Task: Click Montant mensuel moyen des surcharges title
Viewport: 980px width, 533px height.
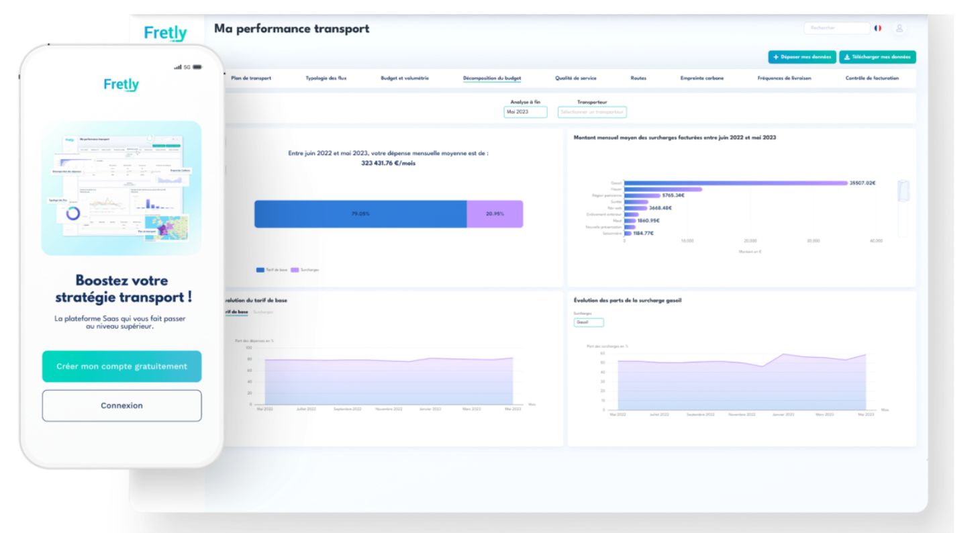Action: [x=675, y=137]
